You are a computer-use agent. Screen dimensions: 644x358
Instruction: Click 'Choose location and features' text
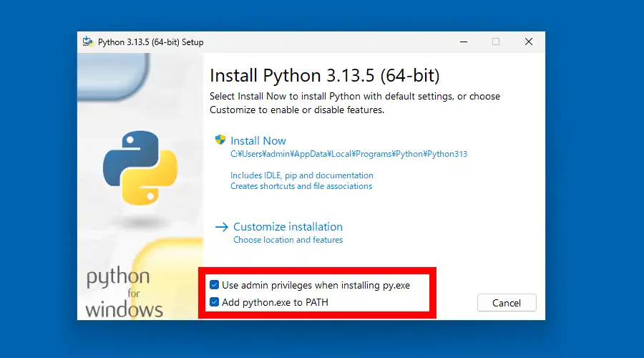(x=288, y=240)
